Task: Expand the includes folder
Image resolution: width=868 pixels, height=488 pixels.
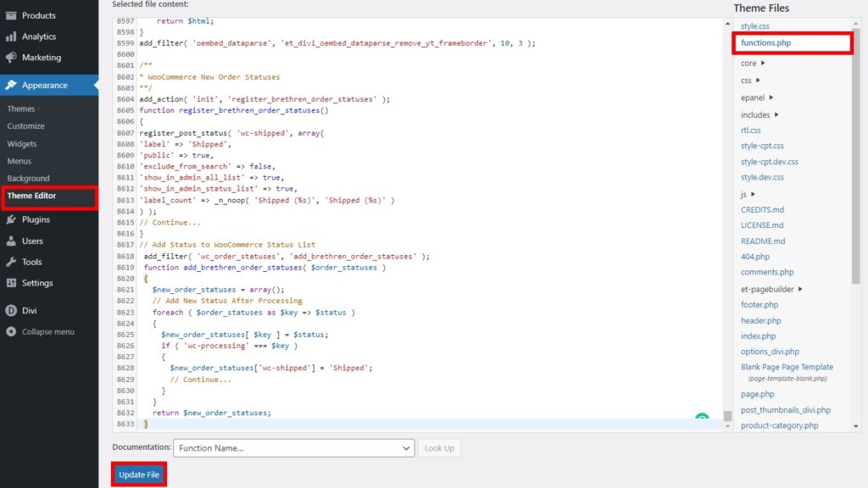Action: [x=759, y=114]
